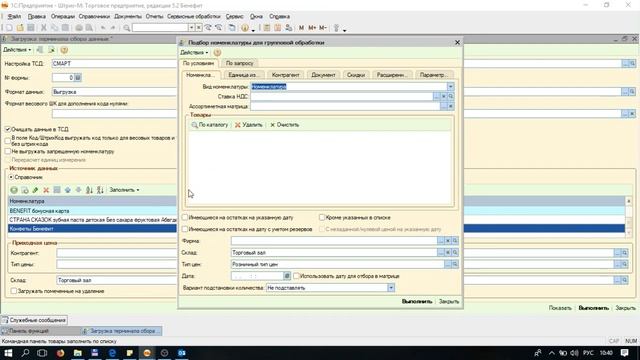This screenshot has width=640, height=360.
Task: Click the calendar picker icon beside Дата field
Action: point(287,276)
